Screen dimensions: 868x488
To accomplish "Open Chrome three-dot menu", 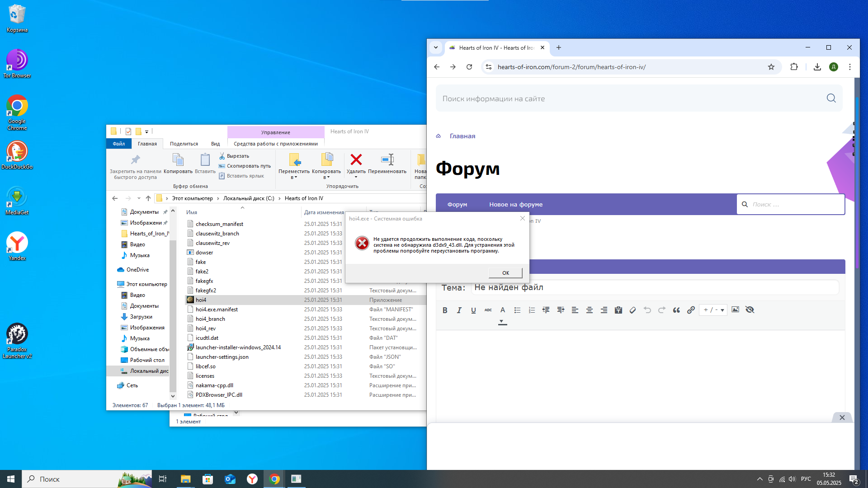I will click(850, 67).
